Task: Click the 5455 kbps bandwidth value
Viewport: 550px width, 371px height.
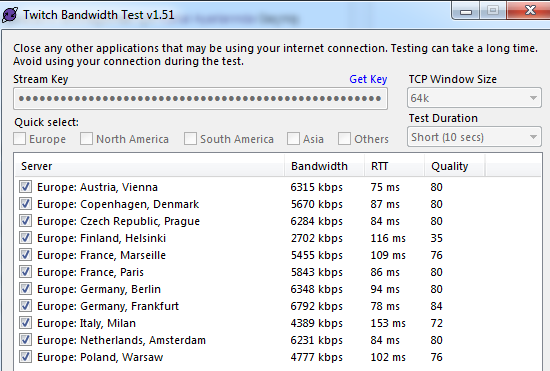Action: coord(316,255)
